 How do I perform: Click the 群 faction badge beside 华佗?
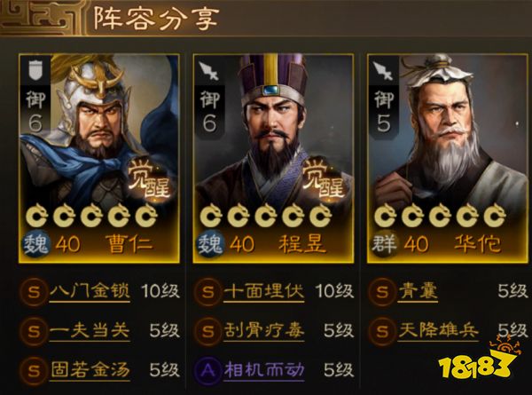pyautogui.click(x=385, y=244)
